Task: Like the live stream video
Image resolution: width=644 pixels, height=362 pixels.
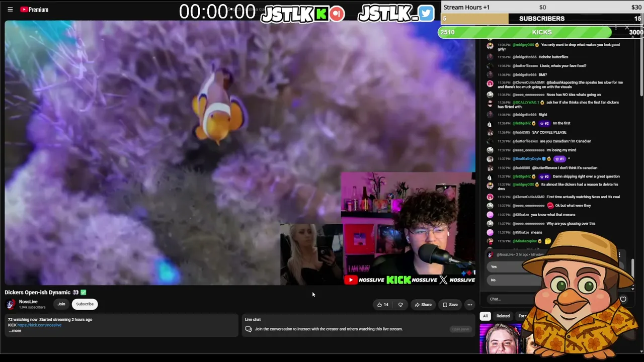Action: point(383,305)
